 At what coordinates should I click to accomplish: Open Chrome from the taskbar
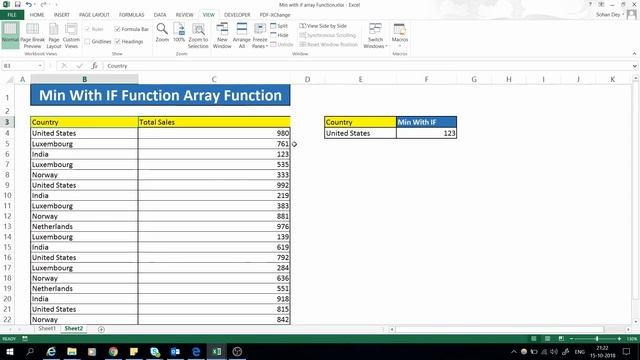tap(113, 351)
